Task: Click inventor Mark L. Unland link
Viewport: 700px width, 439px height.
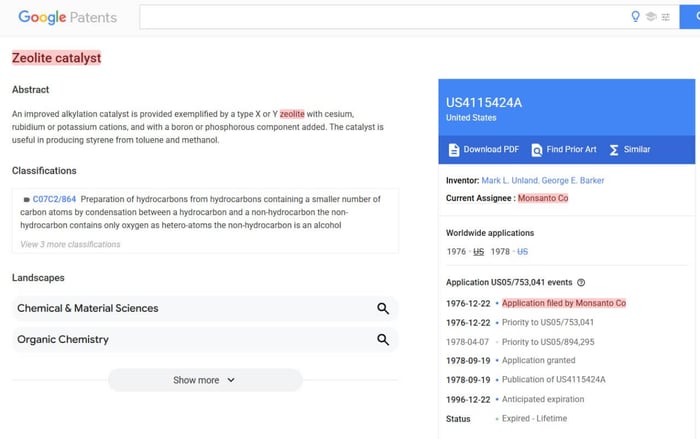Action: 509,180
